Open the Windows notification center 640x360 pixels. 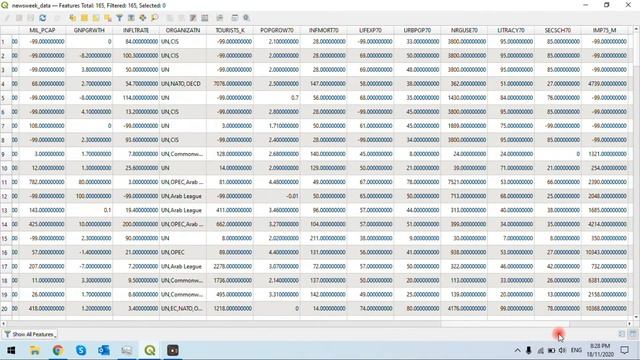(624, 350)
